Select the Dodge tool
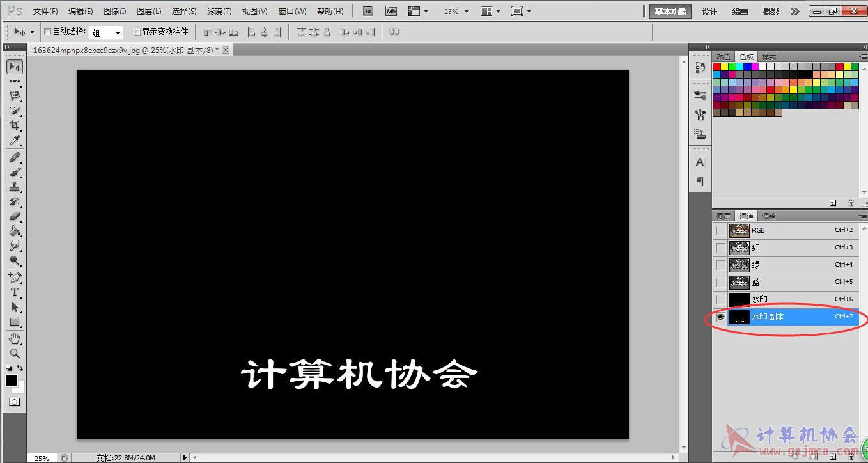 coord(14,260)
